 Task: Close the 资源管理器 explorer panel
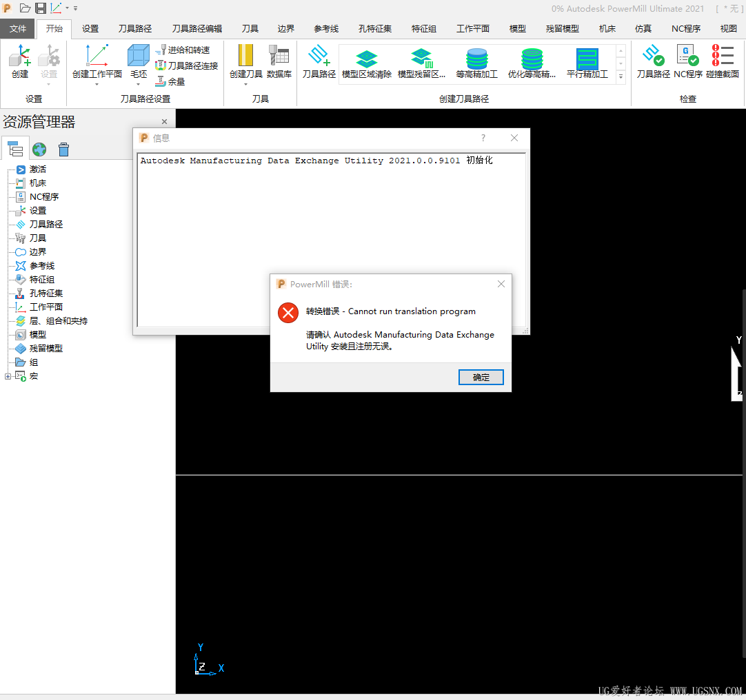(164, 122)
